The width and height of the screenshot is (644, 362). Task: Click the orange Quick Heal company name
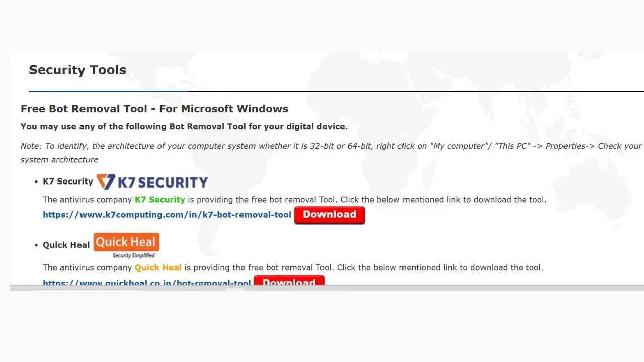click(x=158, y=267)
